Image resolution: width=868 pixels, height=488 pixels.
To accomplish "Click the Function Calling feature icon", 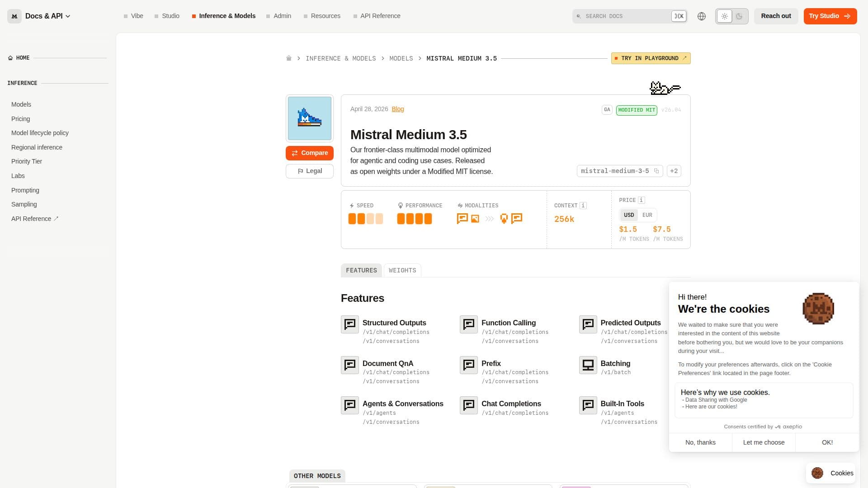I will [469, 324].
